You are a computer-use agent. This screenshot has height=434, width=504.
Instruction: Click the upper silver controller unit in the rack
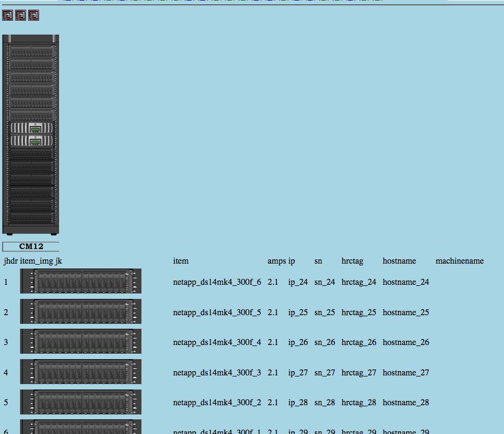click(x=31, y=128)
